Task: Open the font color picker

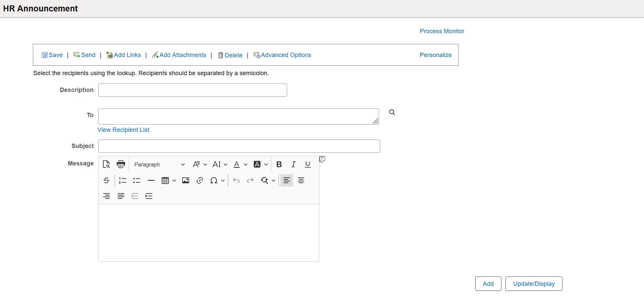Action: coord(240,164)
